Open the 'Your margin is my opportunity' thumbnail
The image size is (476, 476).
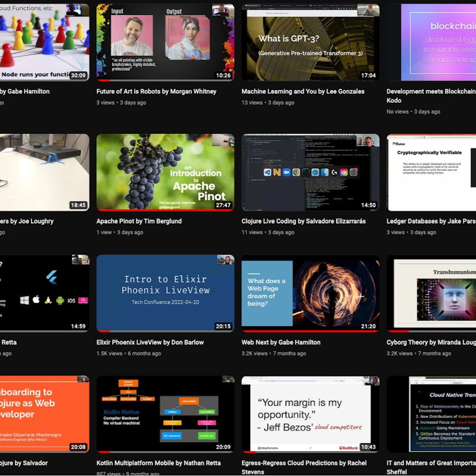coord(310,414)
